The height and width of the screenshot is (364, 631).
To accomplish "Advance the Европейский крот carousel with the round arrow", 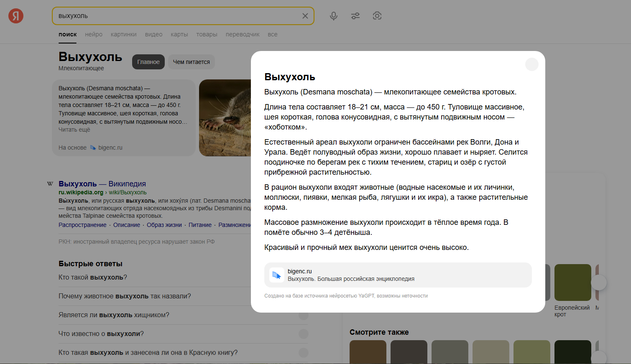I will click(x=599, y=283).
